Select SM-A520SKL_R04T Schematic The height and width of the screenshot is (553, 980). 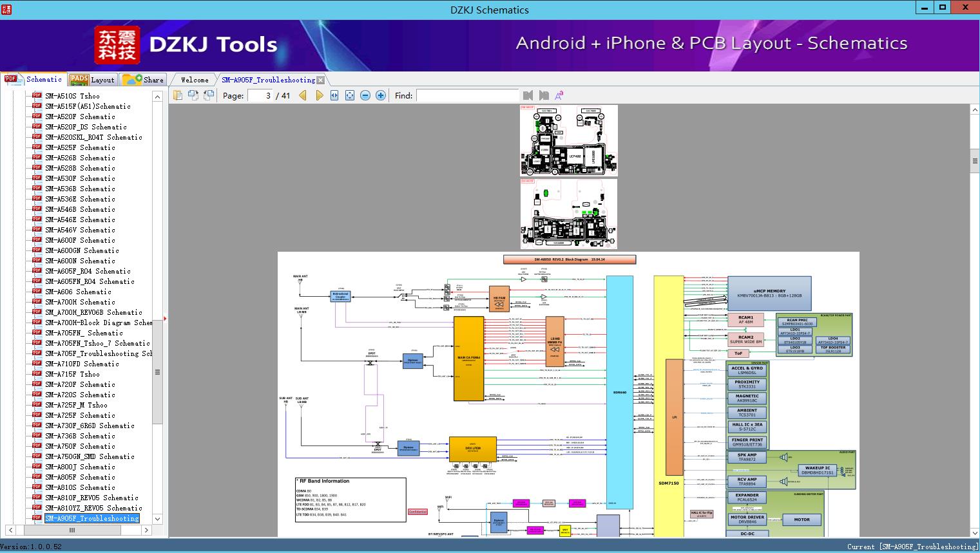(93, 137)
